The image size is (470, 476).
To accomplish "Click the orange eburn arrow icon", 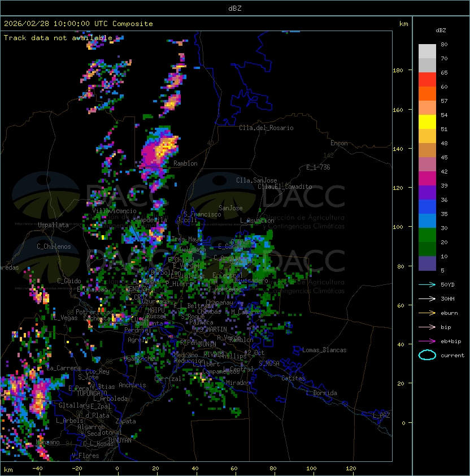I will (x=427, y=313).
